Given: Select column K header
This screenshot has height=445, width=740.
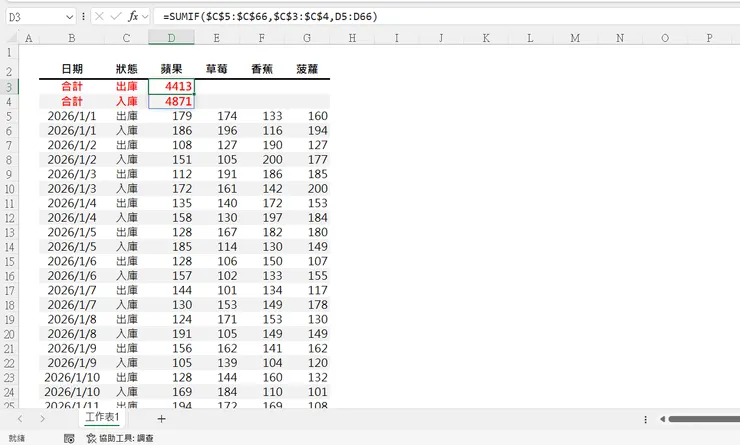Looking at the screenshot, I should (x=486, y=38).
